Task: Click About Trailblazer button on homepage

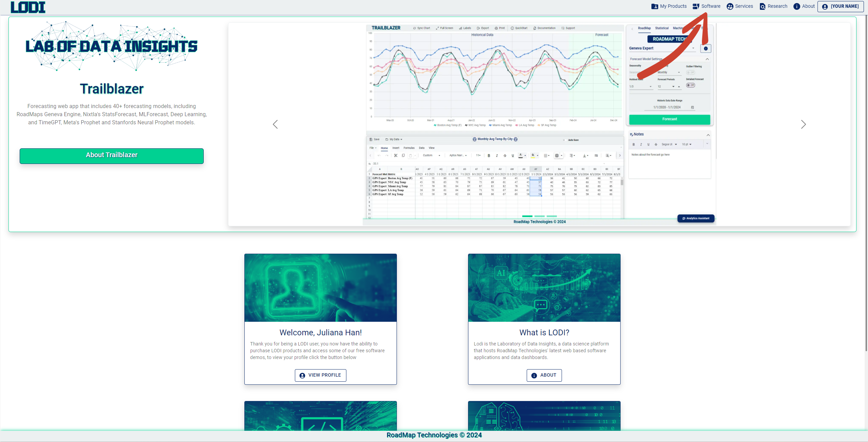Action: click(111, 155)
